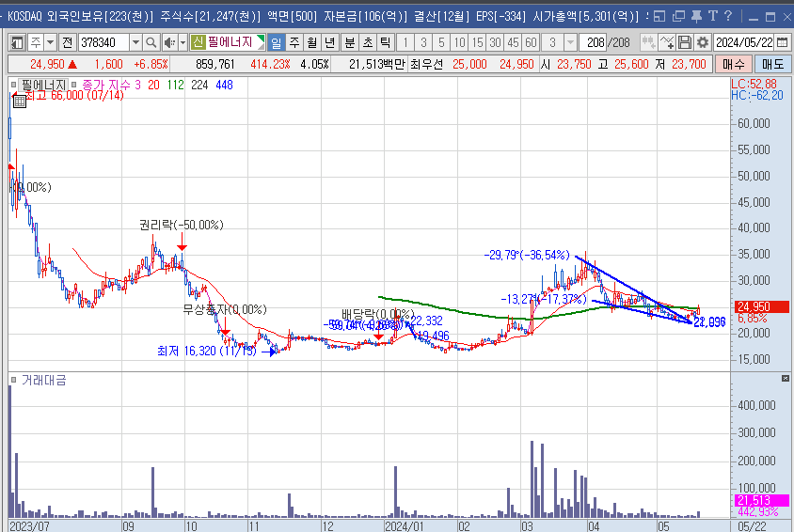Click the 전 button beside stock code
This screenshot has width=794, height=532.
68,42
